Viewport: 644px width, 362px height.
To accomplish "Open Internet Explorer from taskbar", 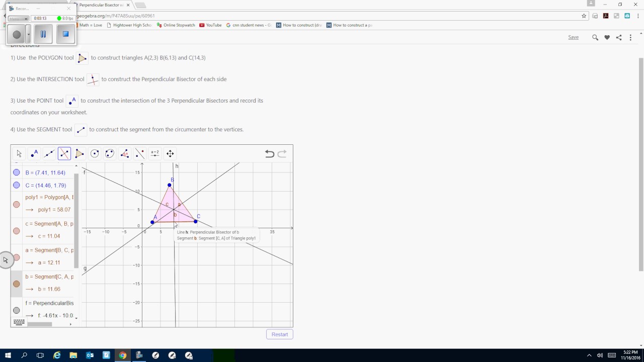I will [57, 355].
